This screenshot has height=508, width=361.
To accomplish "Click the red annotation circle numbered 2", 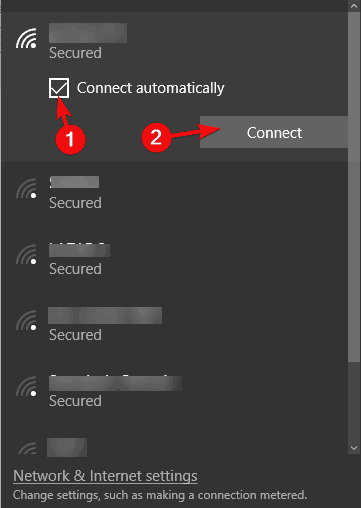I will [x=156, y=137].
